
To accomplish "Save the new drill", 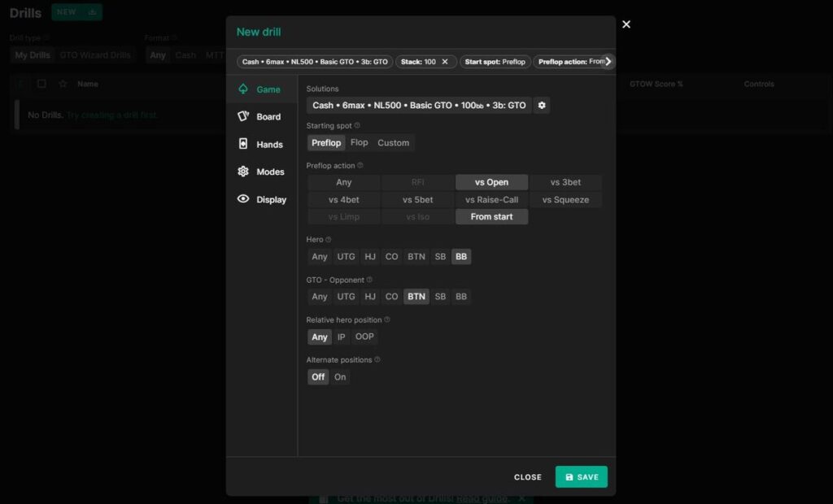I will [x=581, y=477].
